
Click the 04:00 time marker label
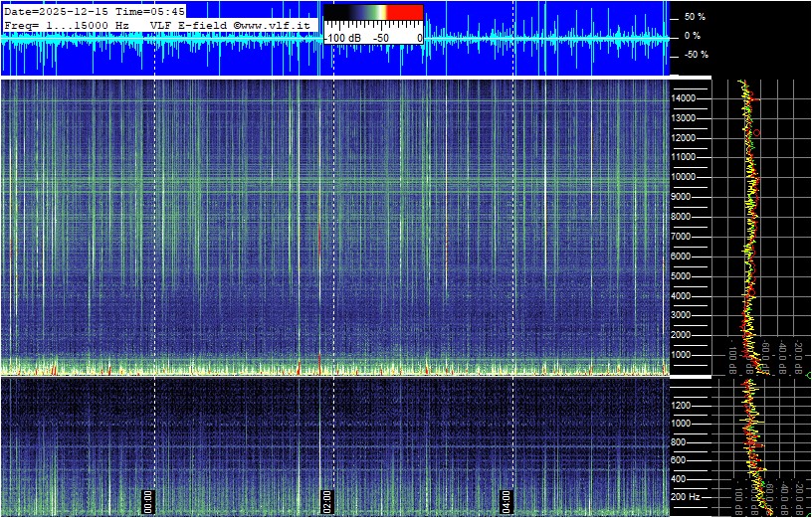click(x=506, y=501)
